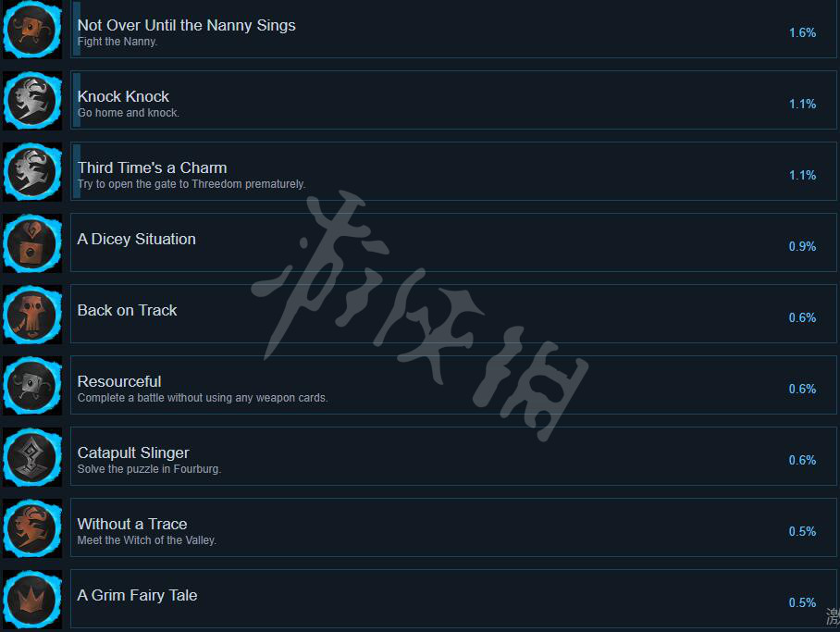Click the A Grim Fairy Tale crown icon
Viewport: 840px width, 632px height.
pyautogui.click(x=32, y=600)
